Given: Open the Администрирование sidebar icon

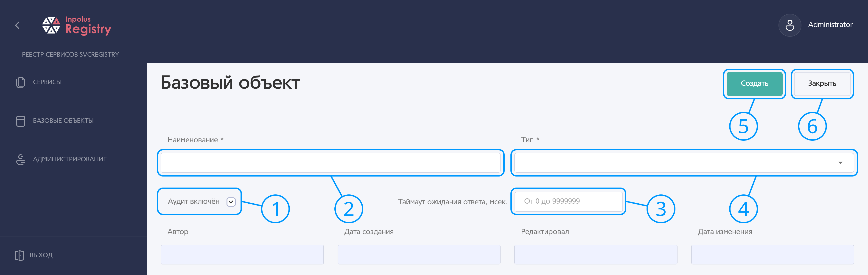Looking at the screenshot, I should point(21,159).
